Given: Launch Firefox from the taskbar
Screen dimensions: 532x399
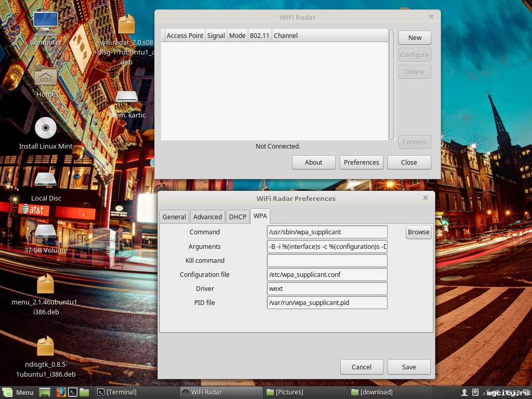Looking at the screenshot, I should (x=60, y=392).
